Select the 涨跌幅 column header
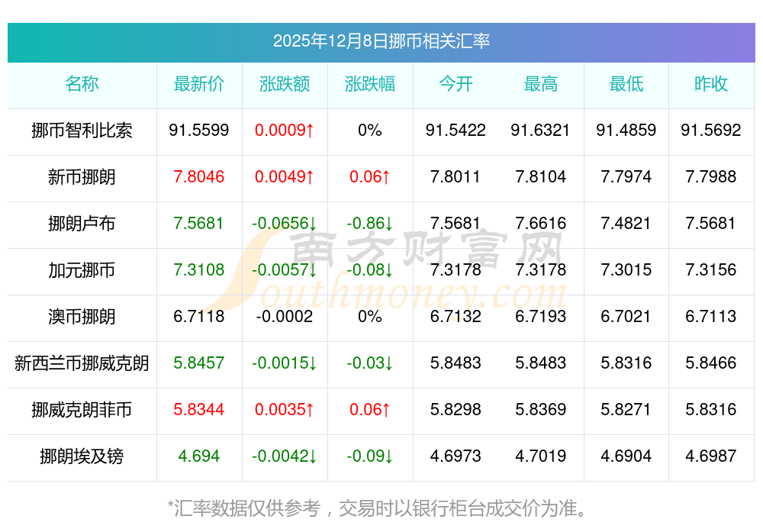Image resolution: width=763 pixels, height=532 pixels. (x=370, y=84)
